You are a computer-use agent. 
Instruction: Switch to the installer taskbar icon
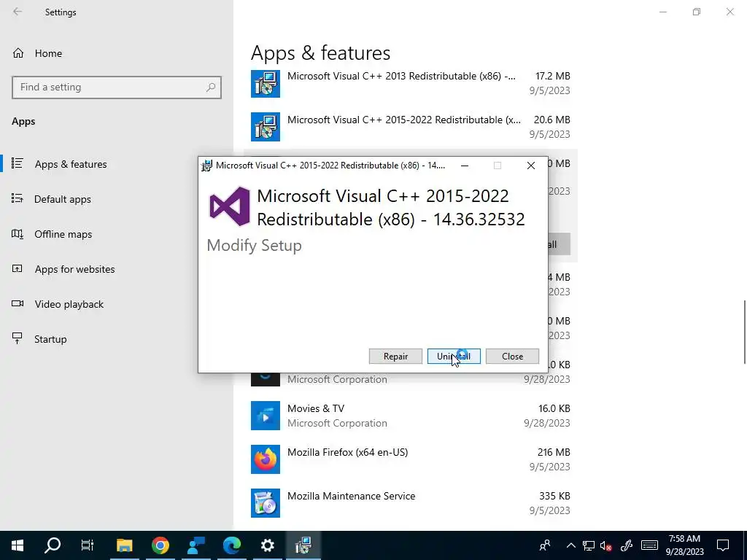[x=303, y=545]
